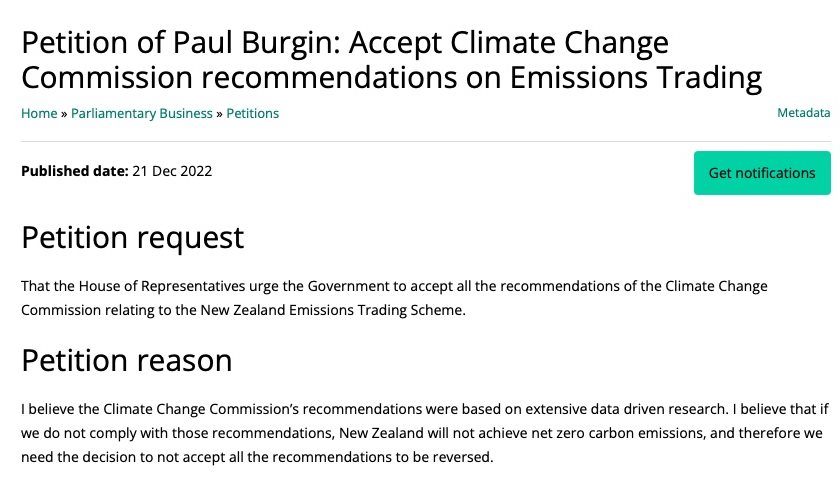Image resolution: width=840 pixels, height=480 pixels.
Task: Click the petition reason paragraph text
Action: (420, 434)
